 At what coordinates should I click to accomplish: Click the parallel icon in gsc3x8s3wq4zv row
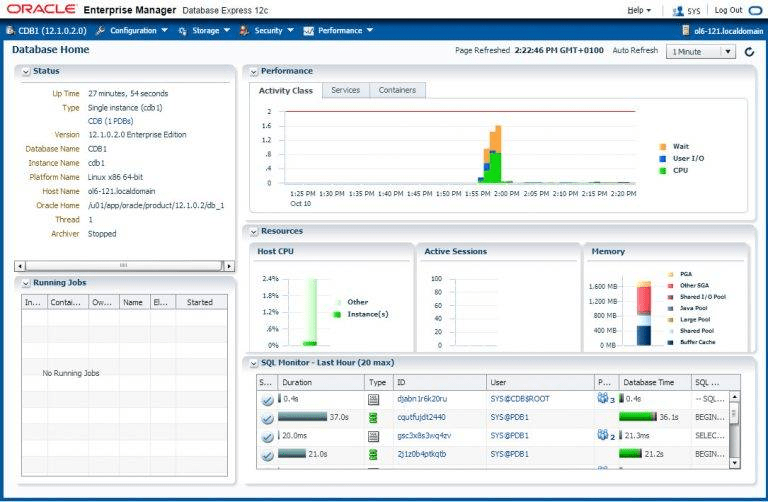[603, 435]
